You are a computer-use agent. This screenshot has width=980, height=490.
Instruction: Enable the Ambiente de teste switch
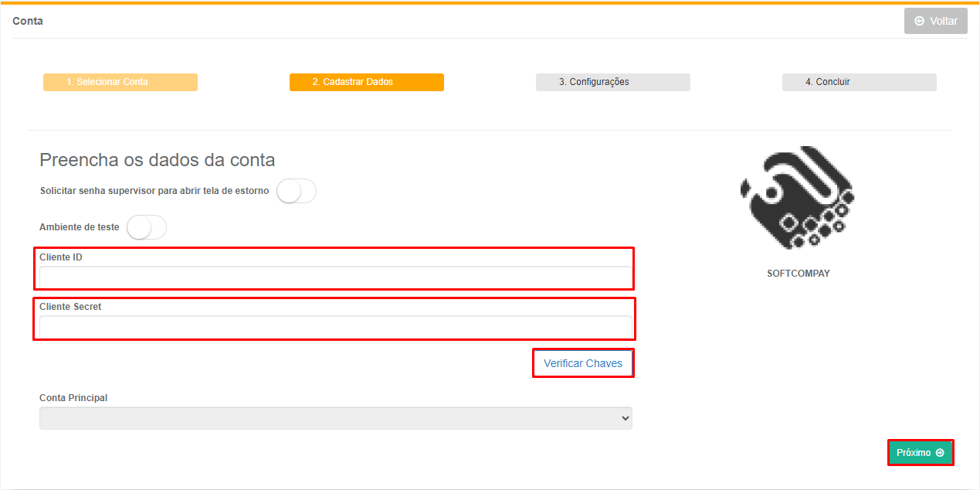pyautogui.click(x=147, y=227)
